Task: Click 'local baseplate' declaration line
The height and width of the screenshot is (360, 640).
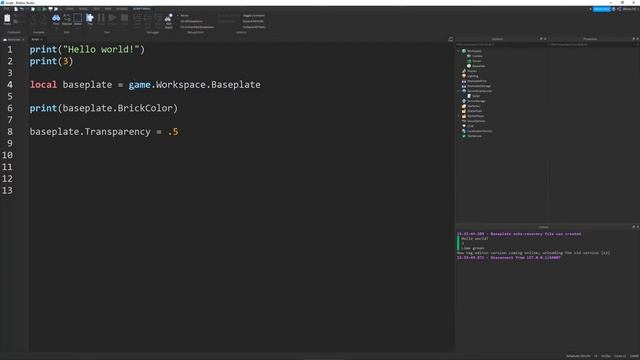Action: [145, 85]
